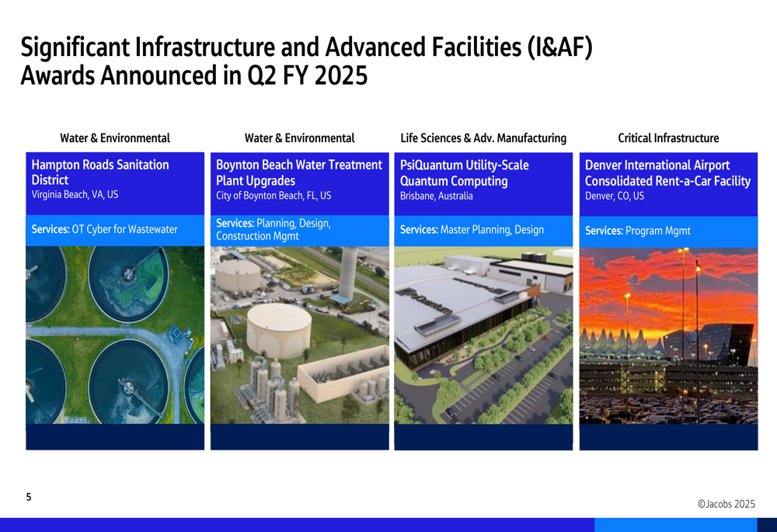The image size is (777, 532).
Task: Select the ©Jacobs 2025 copyright text
Action: pos(726,504)
